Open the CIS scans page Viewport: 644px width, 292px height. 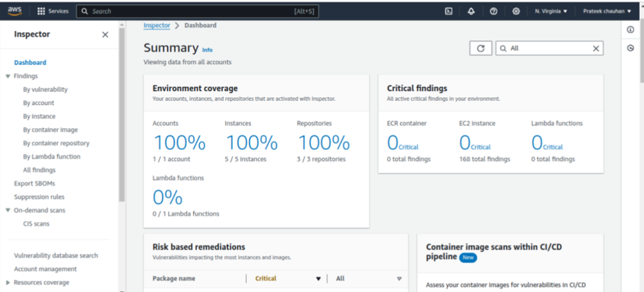[x=36, y=224]
